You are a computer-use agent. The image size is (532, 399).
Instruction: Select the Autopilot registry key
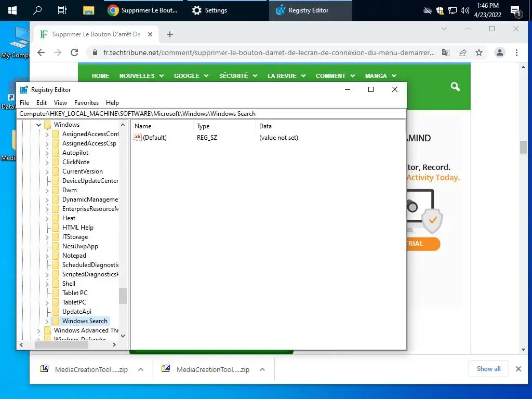point(75,153)
